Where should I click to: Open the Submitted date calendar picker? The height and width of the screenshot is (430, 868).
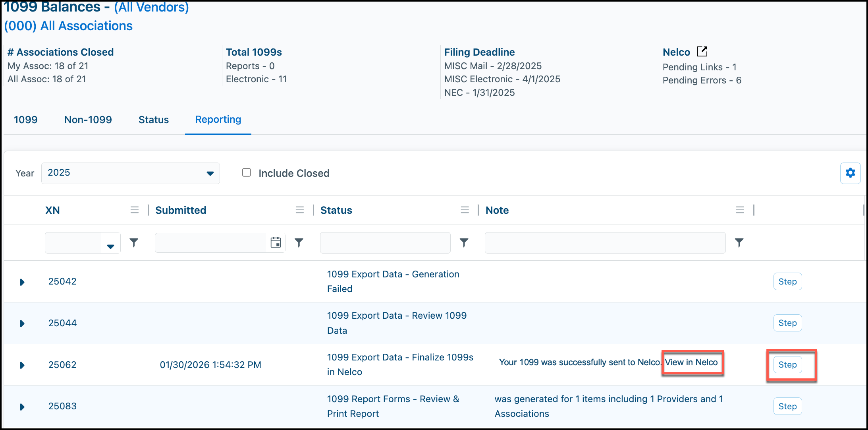tap(276, 242)
